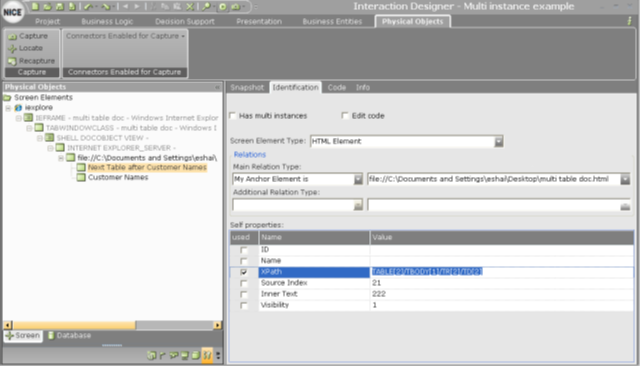Open the Connectors Enabled for Capture dropdown

tap(125, 36)
